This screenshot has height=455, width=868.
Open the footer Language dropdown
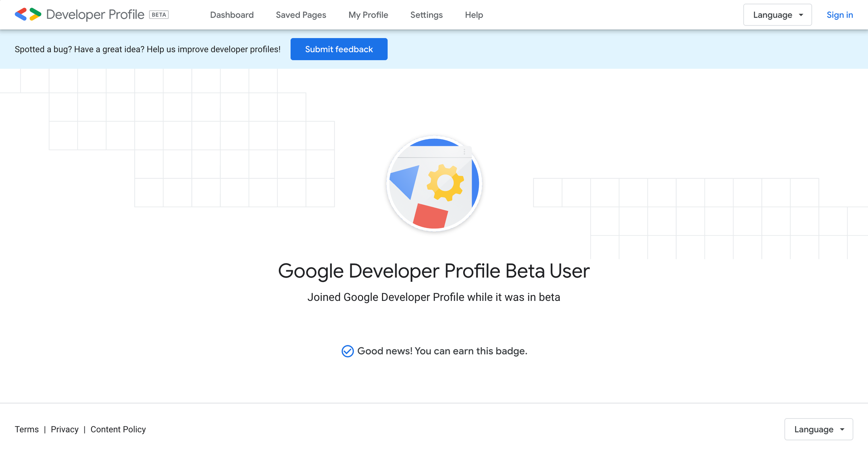pos(818,429)
